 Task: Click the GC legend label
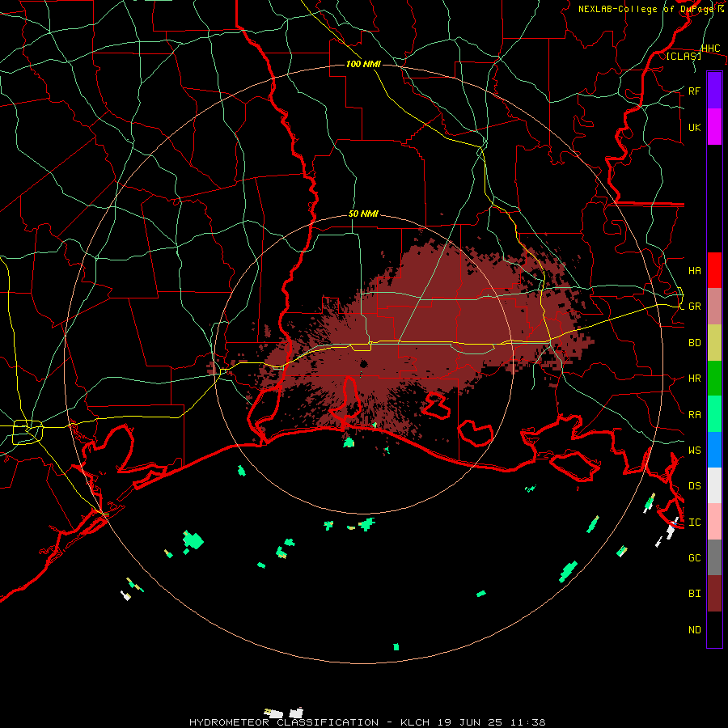click(694, 558)
